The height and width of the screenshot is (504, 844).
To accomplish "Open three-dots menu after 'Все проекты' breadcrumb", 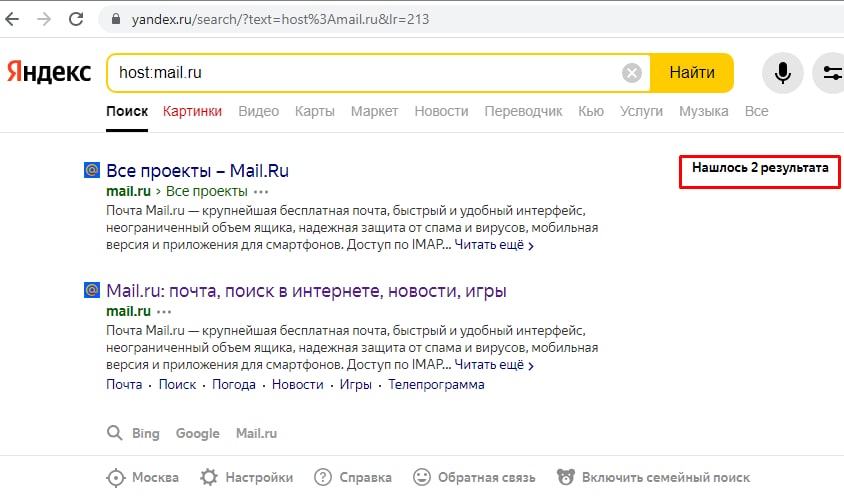I will [x=261, y=192].
